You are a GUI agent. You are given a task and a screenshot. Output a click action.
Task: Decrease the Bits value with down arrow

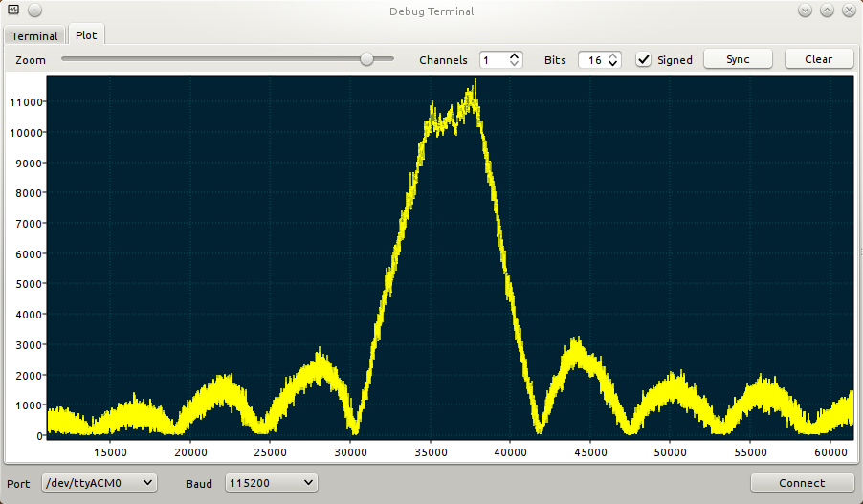tap(612, 63)
